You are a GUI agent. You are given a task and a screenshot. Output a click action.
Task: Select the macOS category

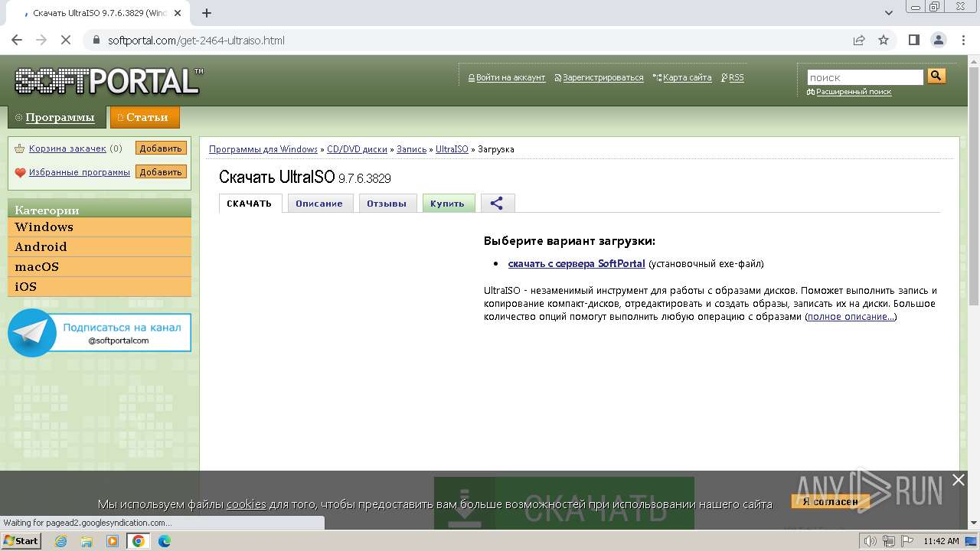pos(100,267)
